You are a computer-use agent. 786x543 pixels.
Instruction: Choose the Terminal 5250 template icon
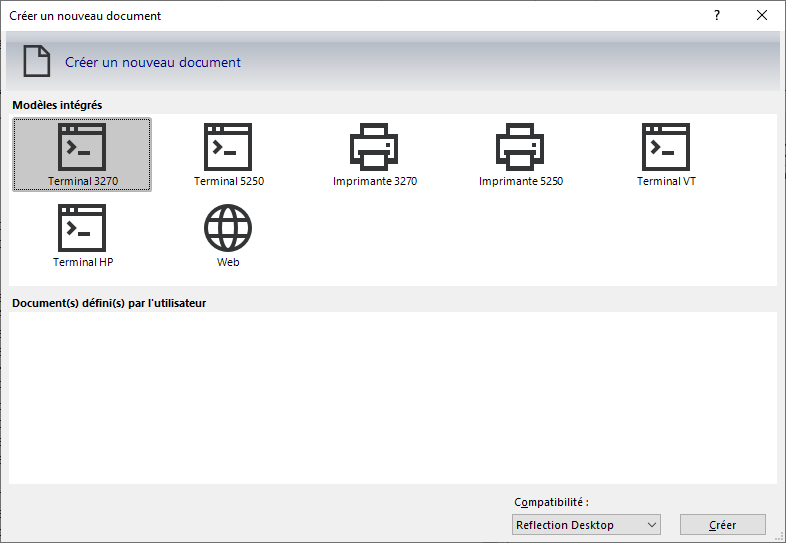[228, 147]
